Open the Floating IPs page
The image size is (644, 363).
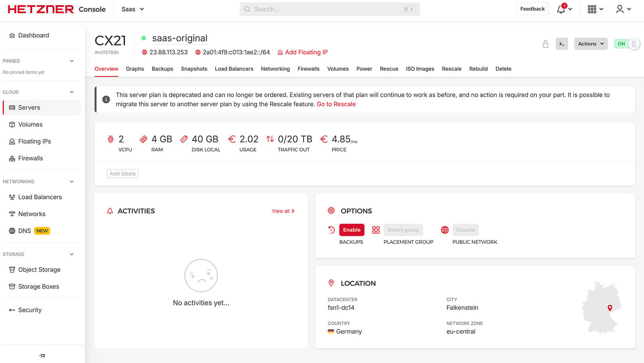click(x=35, y=141)
